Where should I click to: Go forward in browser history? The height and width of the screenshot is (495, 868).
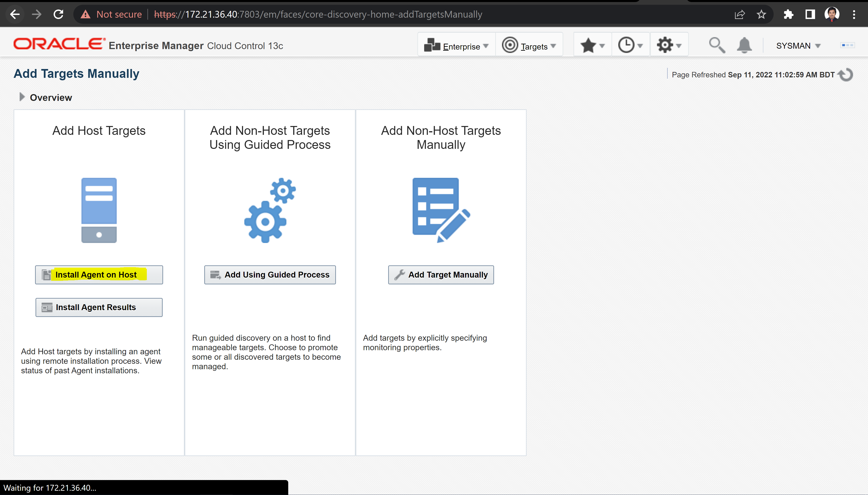(36, 14)
